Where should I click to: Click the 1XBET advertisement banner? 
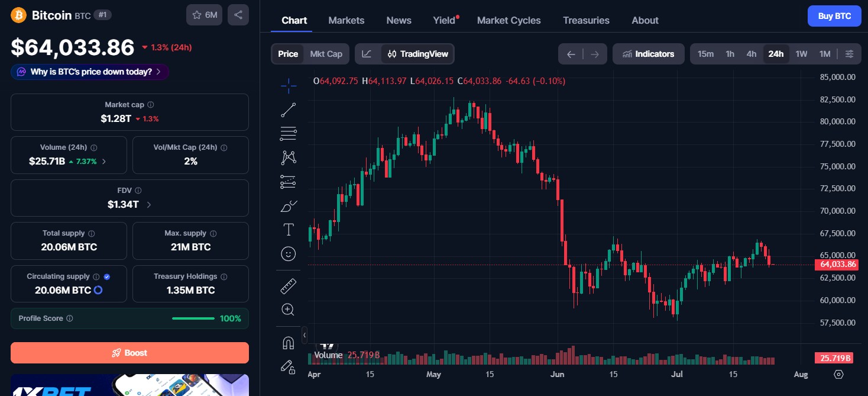(129, 385)
